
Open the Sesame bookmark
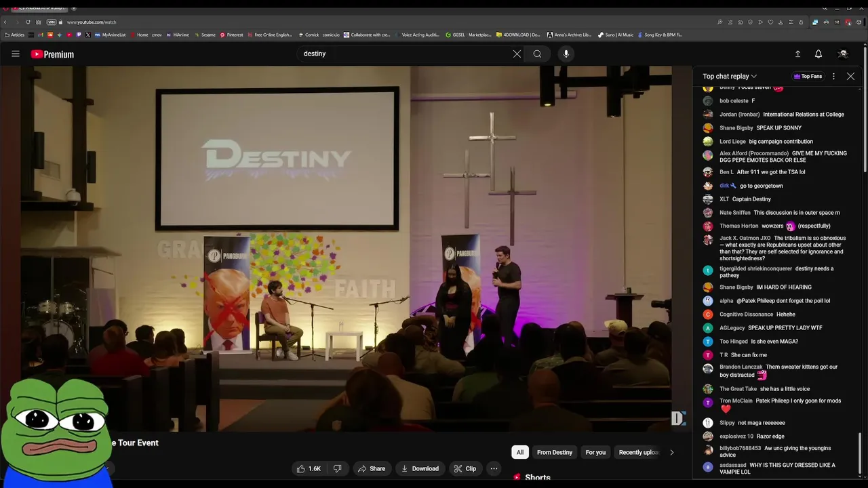(x=205, y=35)
